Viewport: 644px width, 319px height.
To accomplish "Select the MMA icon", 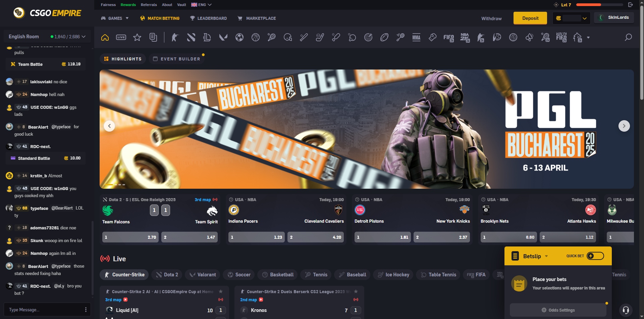I will [416, 37].
